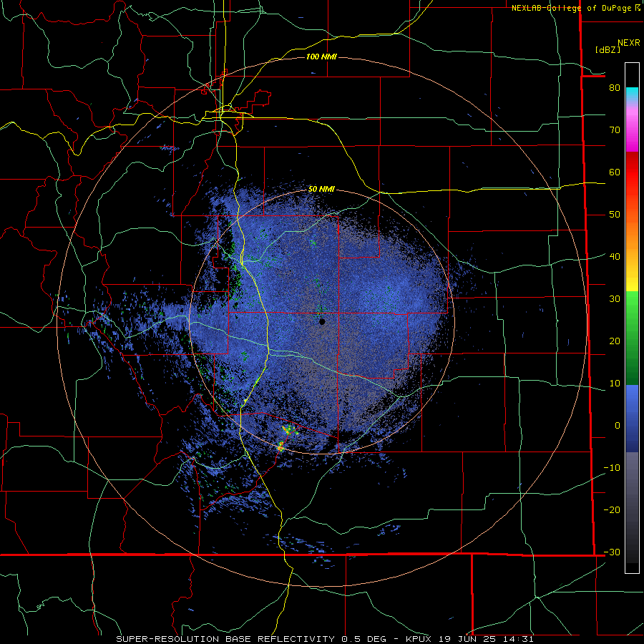This screenshot has width=644, height=644.
Task: Click the NEXR label above the color scale
Action: pyautogui.click(x=628, y=43)
